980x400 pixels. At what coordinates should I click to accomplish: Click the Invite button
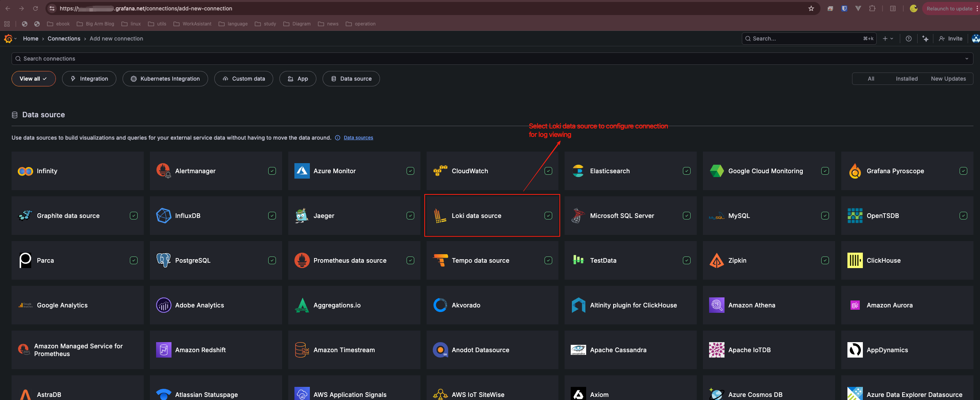tap(951, 39)
